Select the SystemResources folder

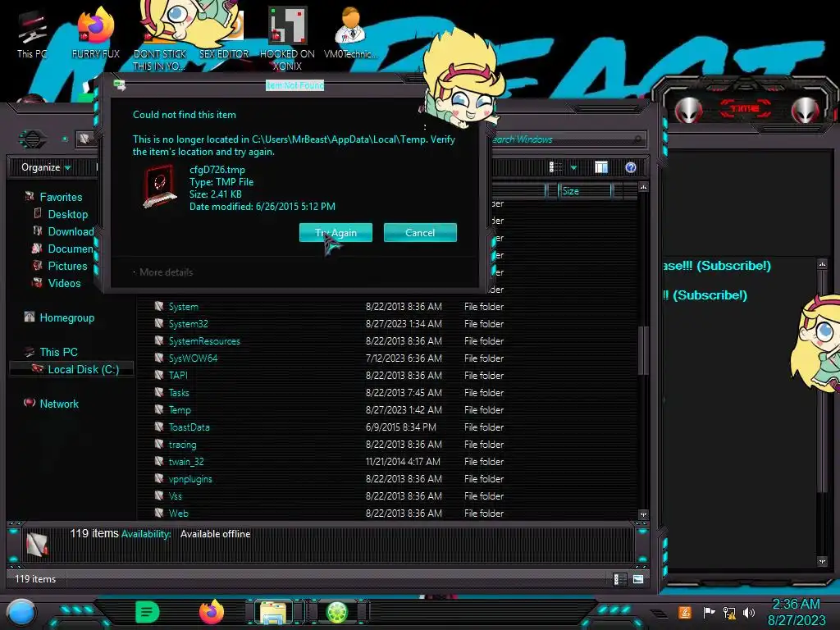204,341
